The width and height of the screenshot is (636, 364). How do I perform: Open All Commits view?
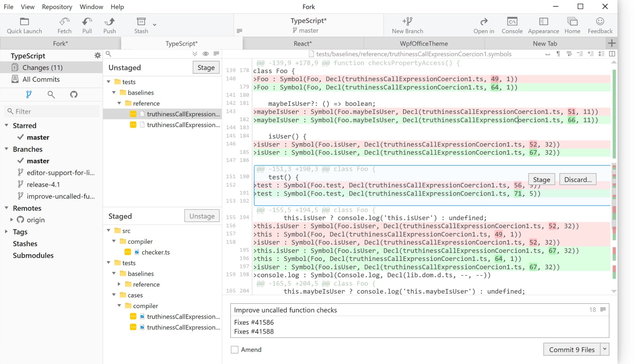41,79
